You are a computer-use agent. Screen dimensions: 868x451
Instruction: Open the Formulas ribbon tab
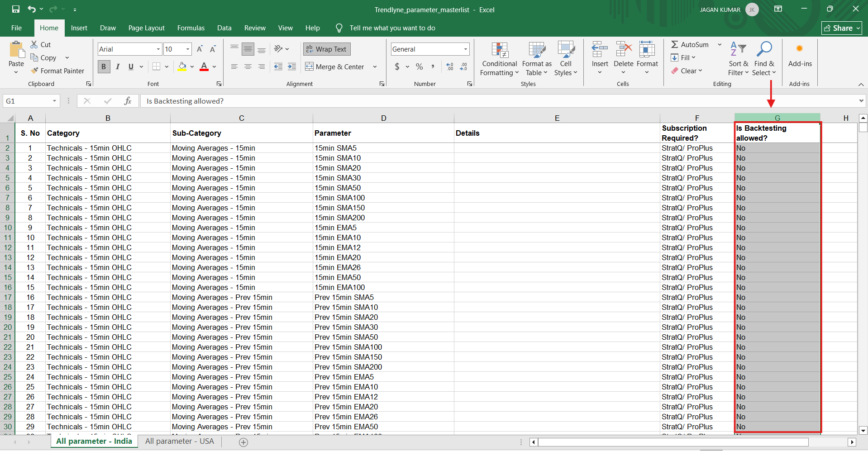191,28
